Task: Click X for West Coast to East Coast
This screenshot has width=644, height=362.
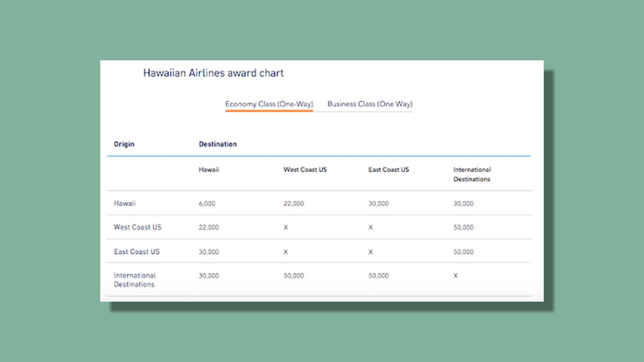Action: pos(371,227)
